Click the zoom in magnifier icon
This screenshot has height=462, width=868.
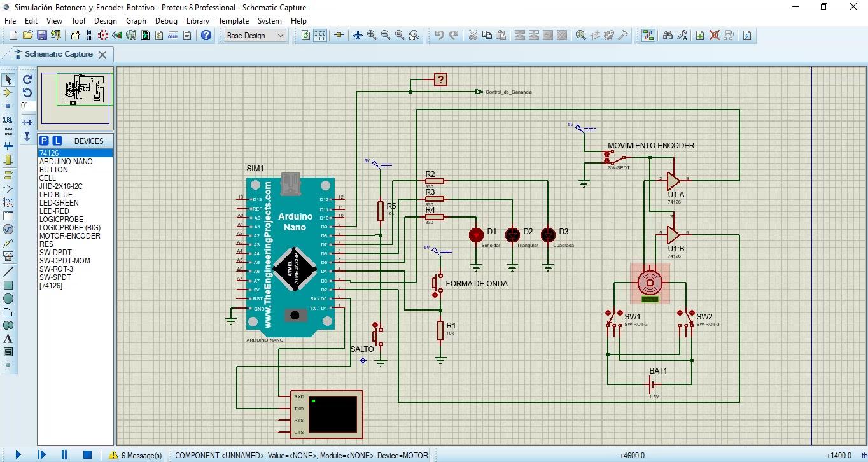pos(372,36)
